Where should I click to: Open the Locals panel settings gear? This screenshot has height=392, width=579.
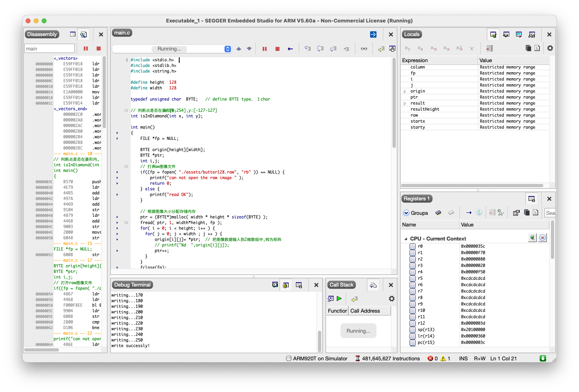[x=550, y=48]
